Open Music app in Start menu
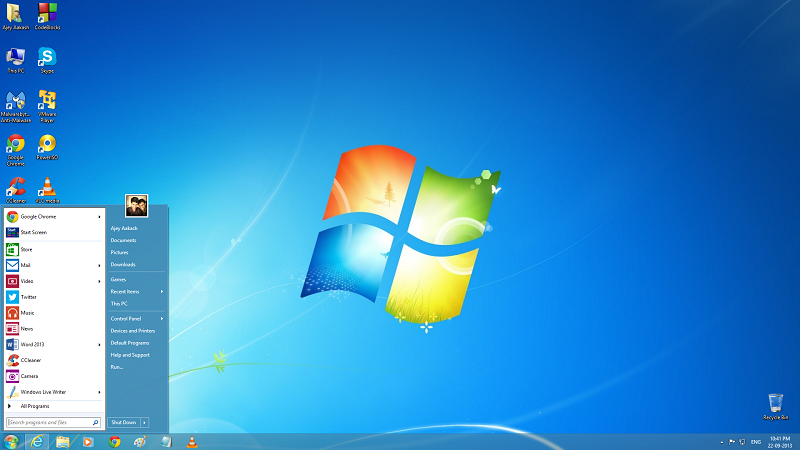The width and height of the screenshot is (800, 450). click(x=54, y=313)
